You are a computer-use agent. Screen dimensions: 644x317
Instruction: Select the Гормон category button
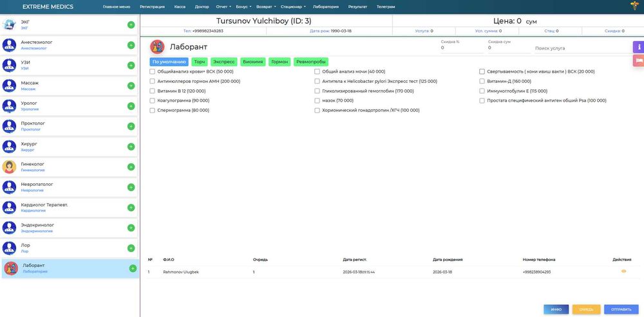pos(280,62)
